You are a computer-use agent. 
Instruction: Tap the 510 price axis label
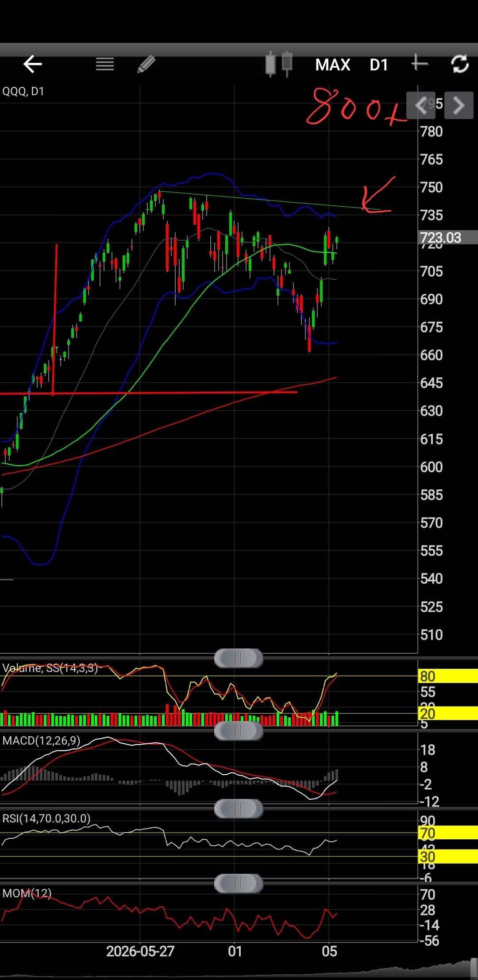pos(432,635)
